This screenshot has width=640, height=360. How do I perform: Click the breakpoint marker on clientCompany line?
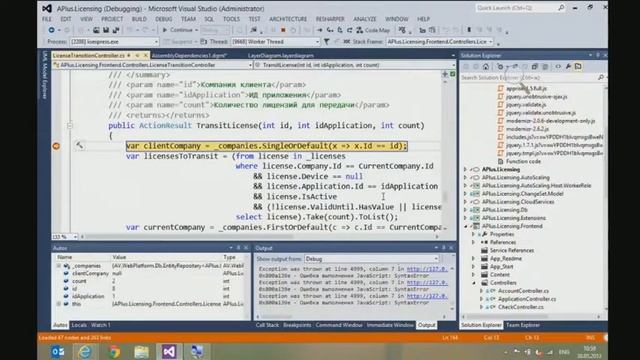pyautogui.click(x=56, y=146)
